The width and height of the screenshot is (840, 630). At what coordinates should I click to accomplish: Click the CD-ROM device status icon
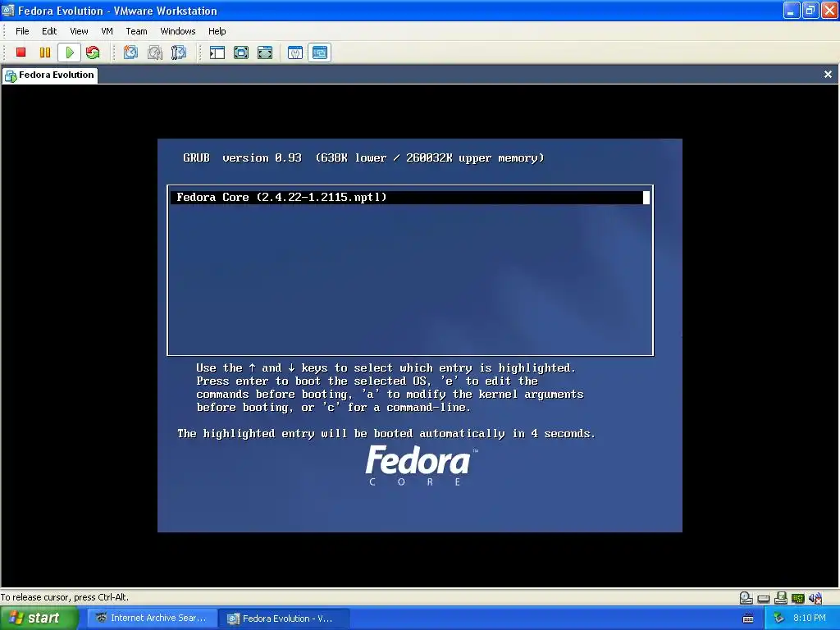click(x=746, y=598)
